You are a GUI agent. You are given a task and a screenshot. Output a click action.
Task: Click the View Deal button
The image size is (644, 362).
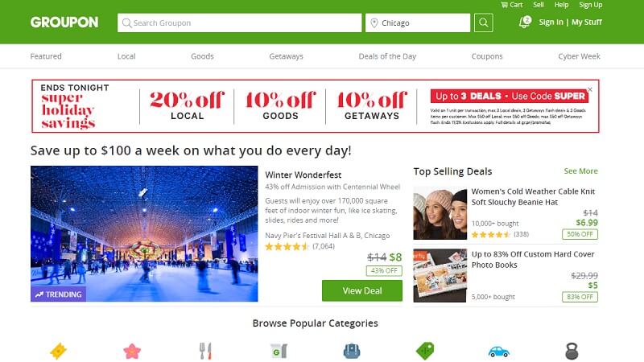coord(362,290)
